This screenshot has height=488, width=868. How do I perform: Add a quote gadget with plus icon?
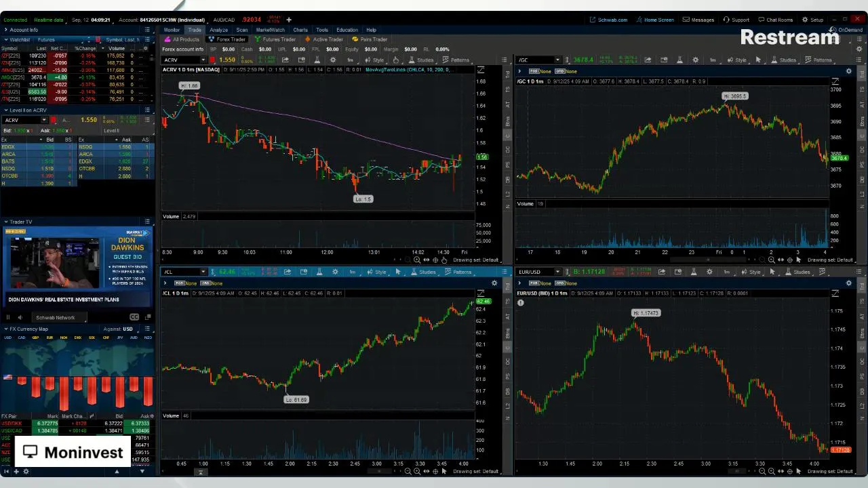(x=288, y=20)
